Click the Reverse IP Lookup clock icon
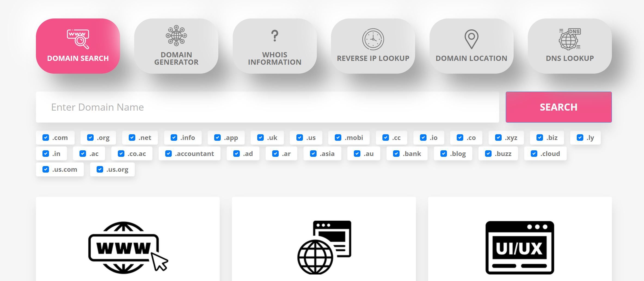The image size is (644, 281). tap(373, 39)
